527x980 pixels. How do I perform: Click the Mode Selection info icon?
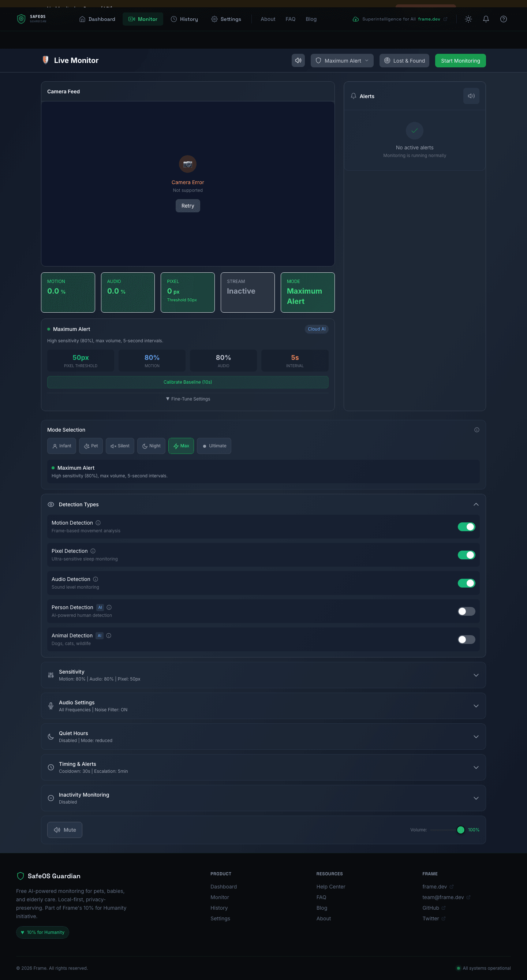[x=476, y=430]
